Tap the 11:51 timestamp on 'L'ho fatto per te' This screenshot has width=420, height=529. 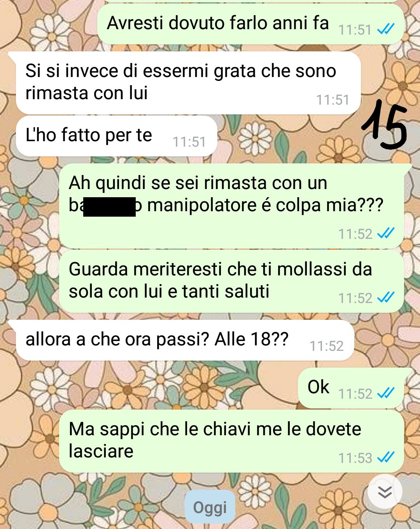189,142
